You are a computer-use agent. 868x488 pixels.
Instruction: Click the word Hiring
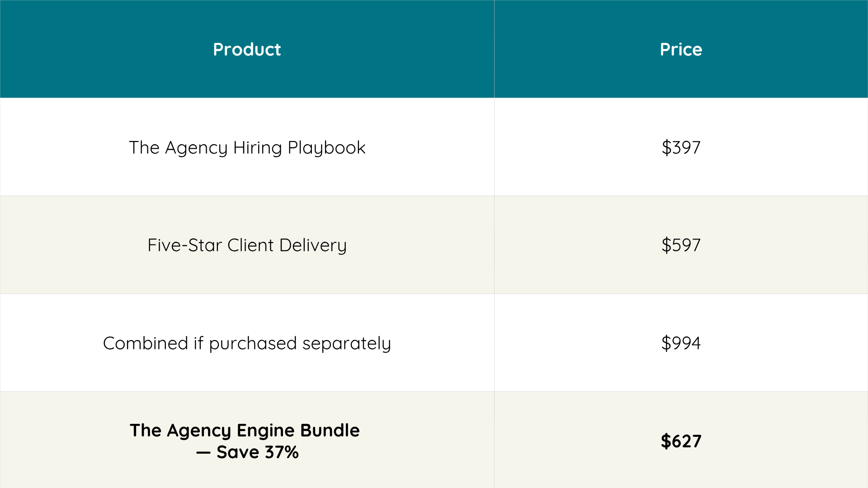[257, 148]
